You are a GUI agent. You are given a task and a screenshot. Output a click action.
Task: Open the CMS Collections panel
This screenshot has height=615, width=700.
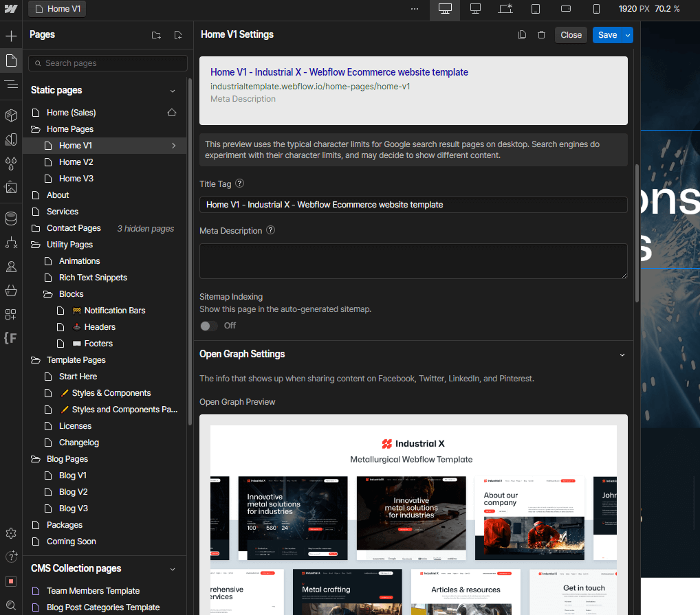(x=11, y=219)
